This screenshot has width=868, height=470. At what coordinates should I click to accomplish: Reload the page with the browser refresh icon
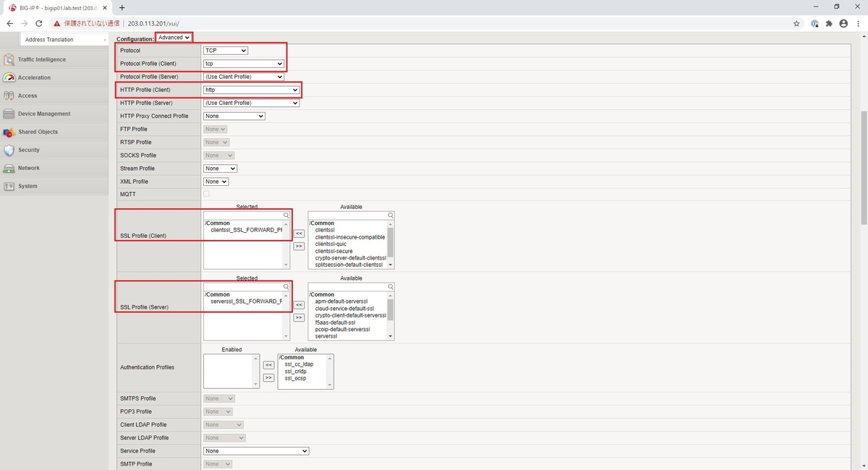tap(38, 23)
